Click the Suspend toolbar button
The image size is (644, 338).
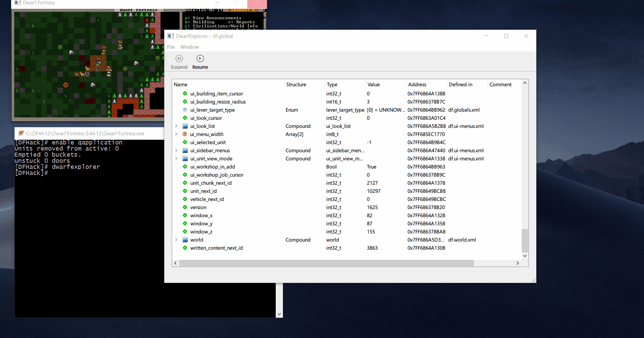(x=179, y=62)
